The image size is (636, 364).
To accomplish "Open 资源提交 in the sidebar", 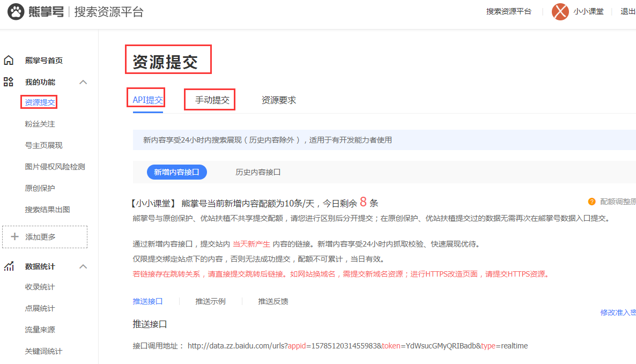I will [x=40, y=102].
